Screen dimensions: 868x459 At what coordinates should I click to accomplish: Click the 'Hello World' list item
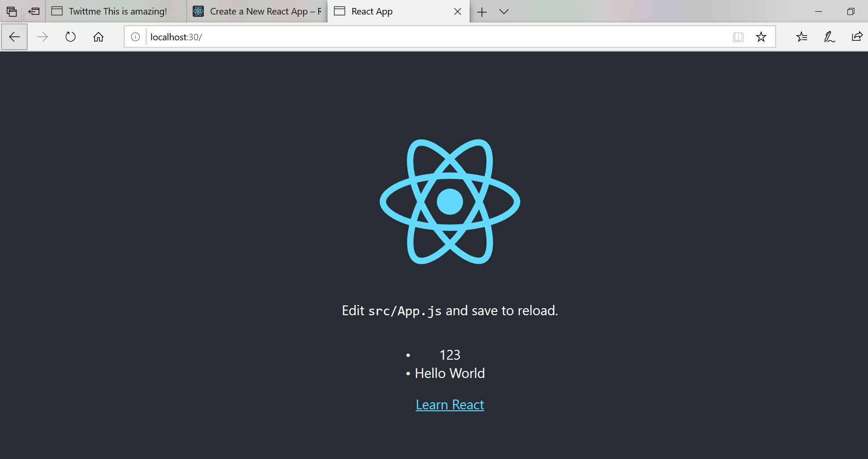[450, 373]
